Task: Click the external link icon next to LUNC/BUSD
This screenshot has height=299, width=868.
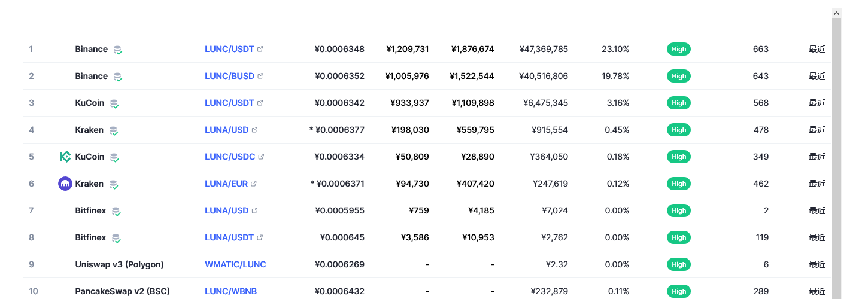Action: click(x=260, y=76)
